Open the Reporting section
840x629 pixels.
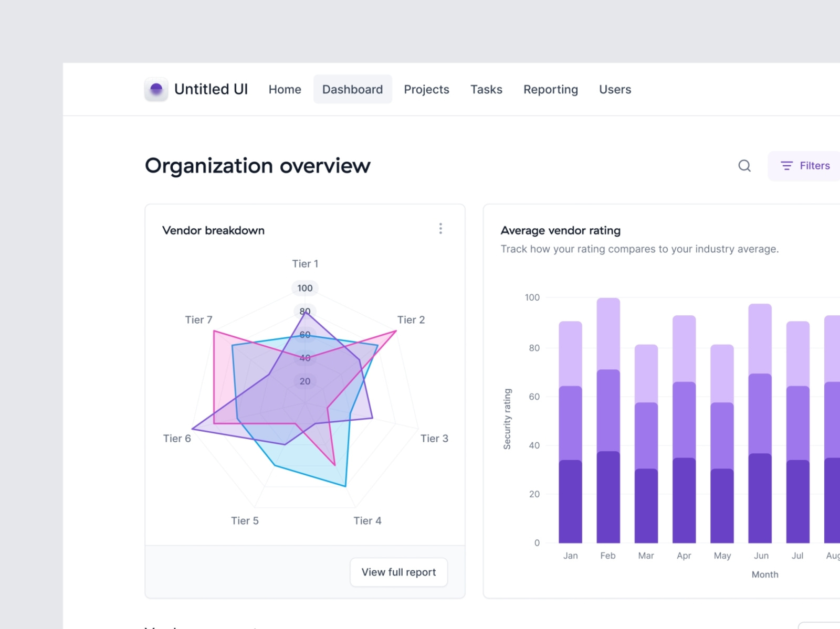tap(550, 89)
